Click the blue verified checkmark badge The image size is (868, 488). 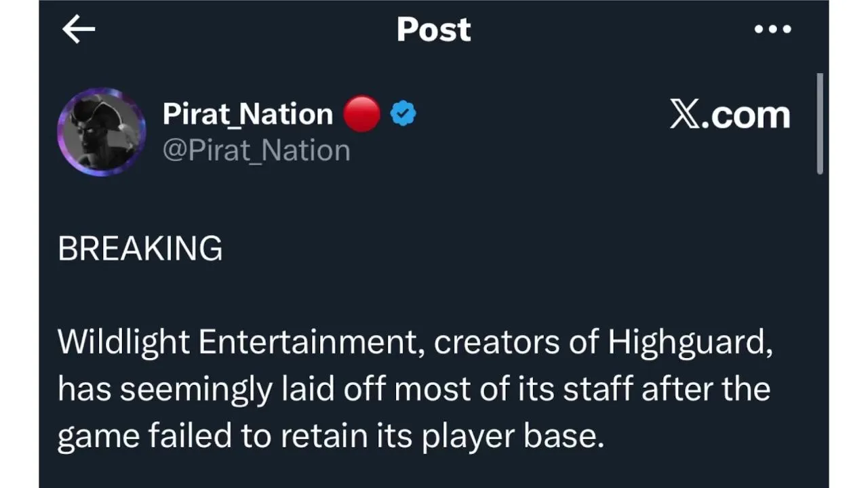click(x=403, y=114)
